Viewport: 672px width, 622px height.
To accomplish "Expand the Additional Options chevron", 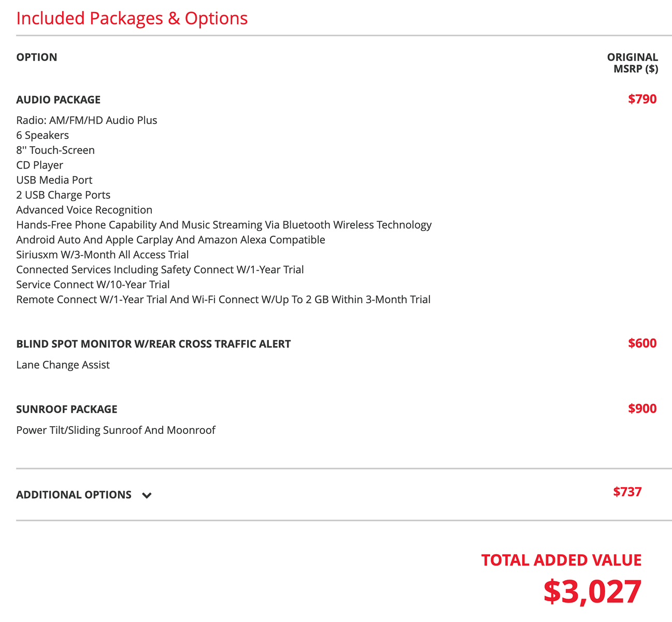I will click(147, 496).
